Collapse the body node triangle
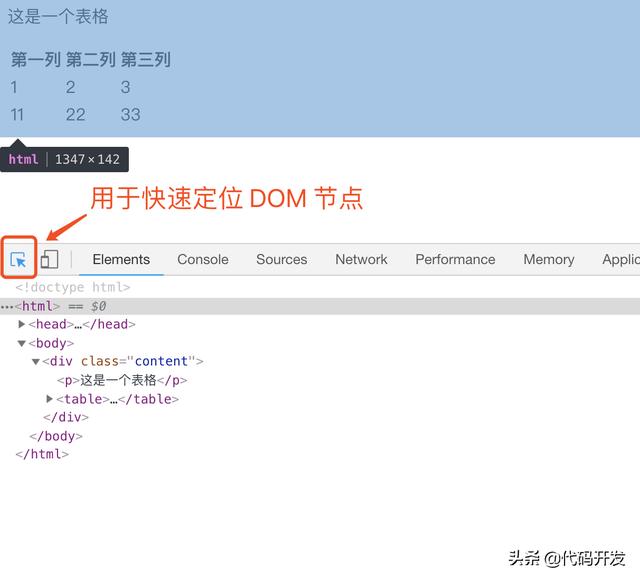 pyautogui.click(x=22, y=343)
